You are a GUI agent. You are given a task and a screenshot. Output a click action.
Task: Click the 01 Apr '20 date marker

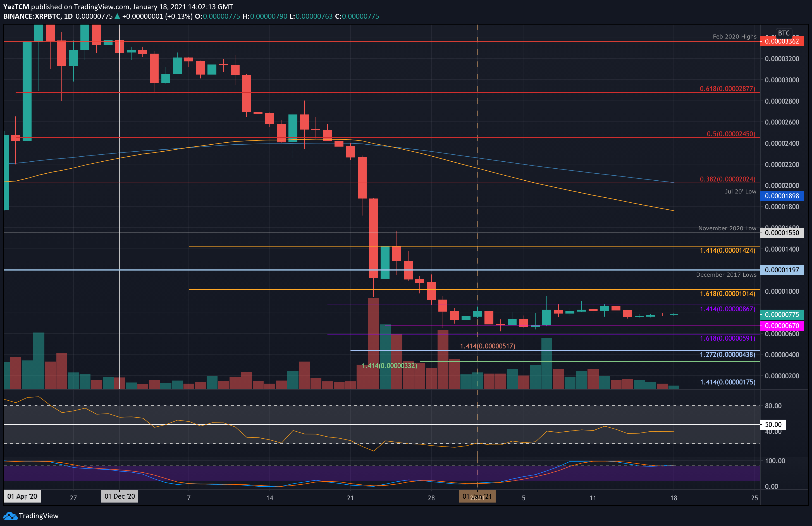(22, 496)
